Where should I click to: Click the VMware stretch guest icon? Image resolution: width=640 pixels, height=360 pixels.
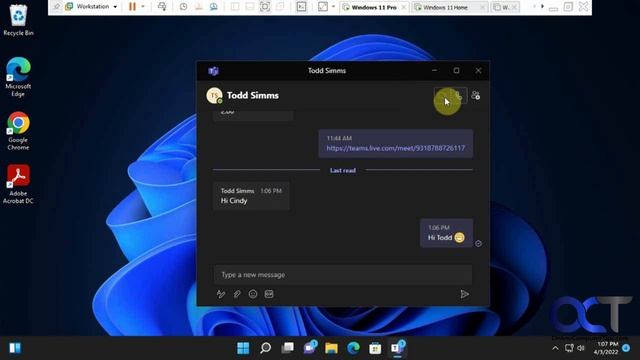click(322, 7)
